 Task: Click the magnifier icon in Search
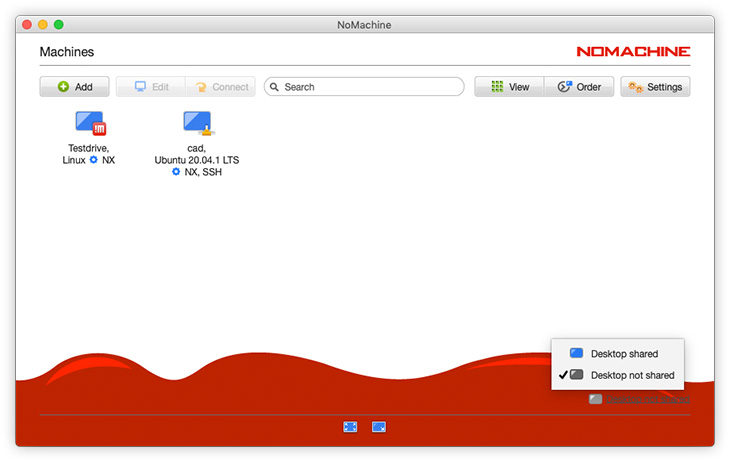click(275, 87)
